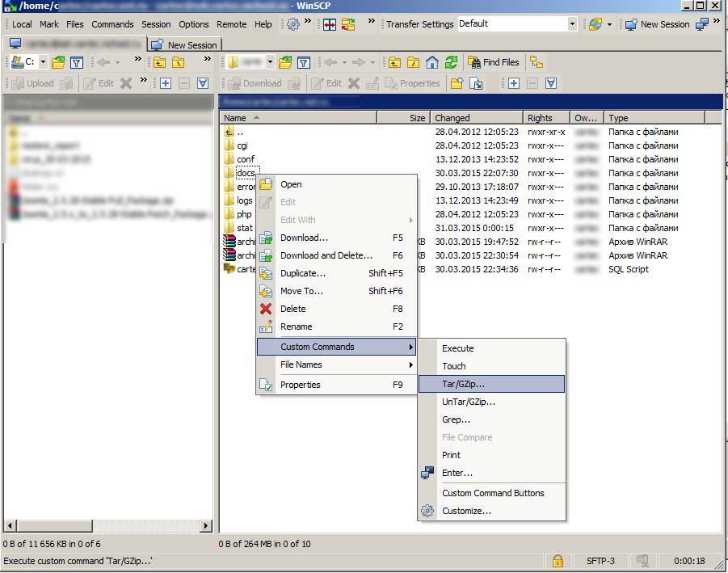Go to the remote root directory icon
This screenshot has width=728, height=573.
(413, 62)
